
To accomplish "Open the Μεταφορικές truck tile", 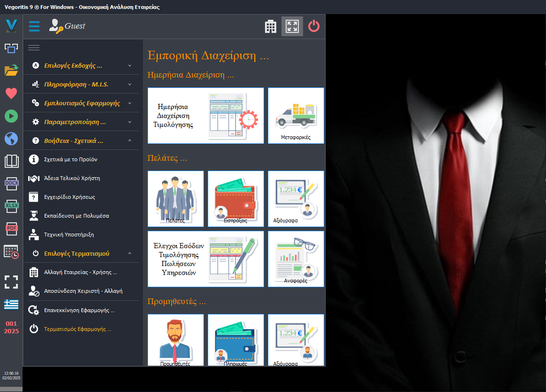I will tap(296, 116).
